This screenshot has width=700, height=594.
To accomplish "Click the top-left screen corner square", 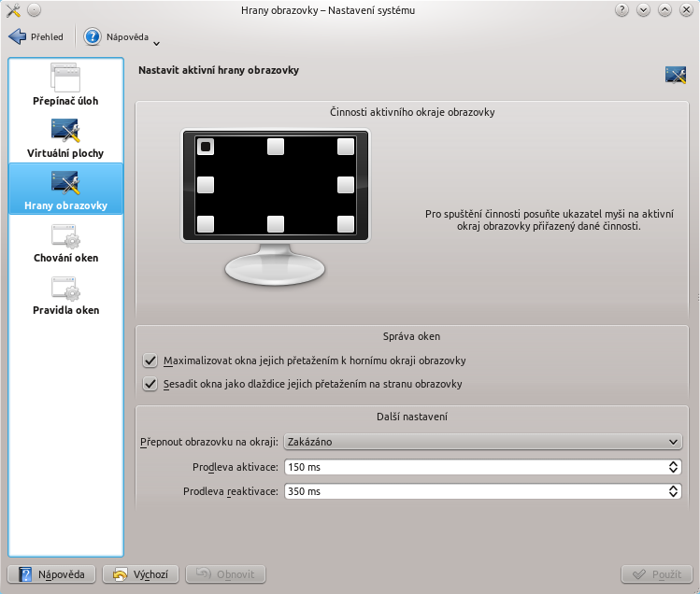I will click(206, 147).
